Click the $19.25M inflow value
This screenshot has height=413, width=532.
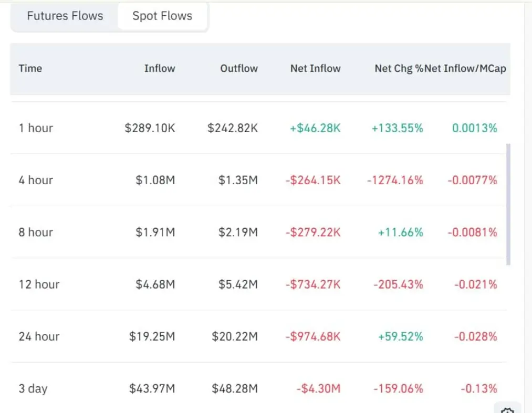152,336
